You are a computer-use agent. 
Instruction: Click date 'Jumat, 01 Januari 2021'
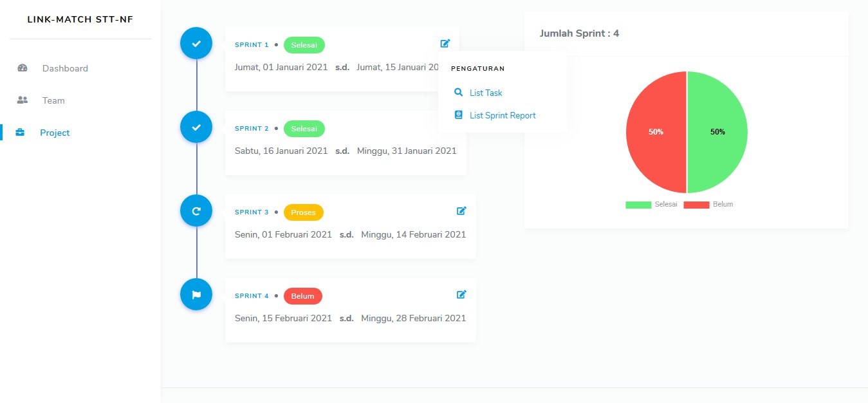coord(281,67)
